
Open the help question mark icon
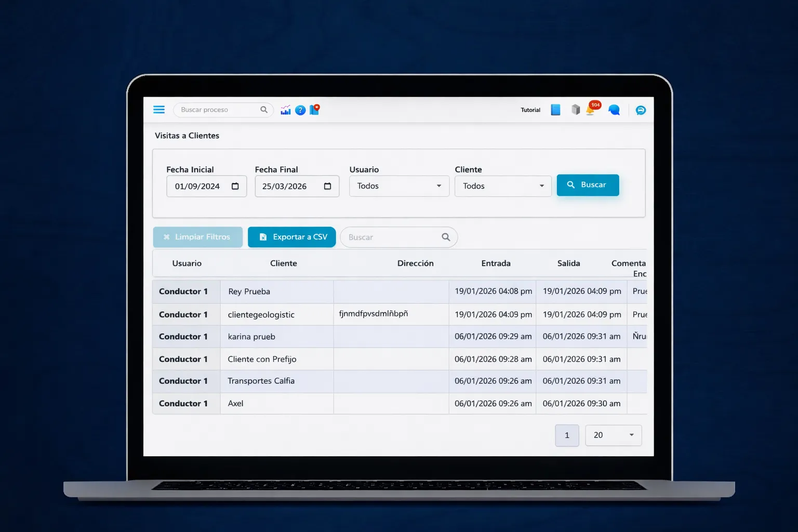point(300,110)
